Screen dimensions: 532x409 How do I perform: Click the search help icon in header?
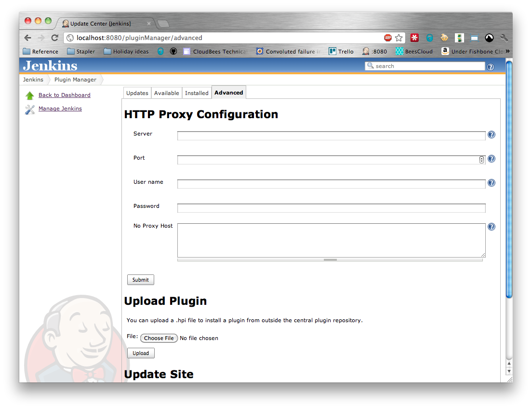491,67
